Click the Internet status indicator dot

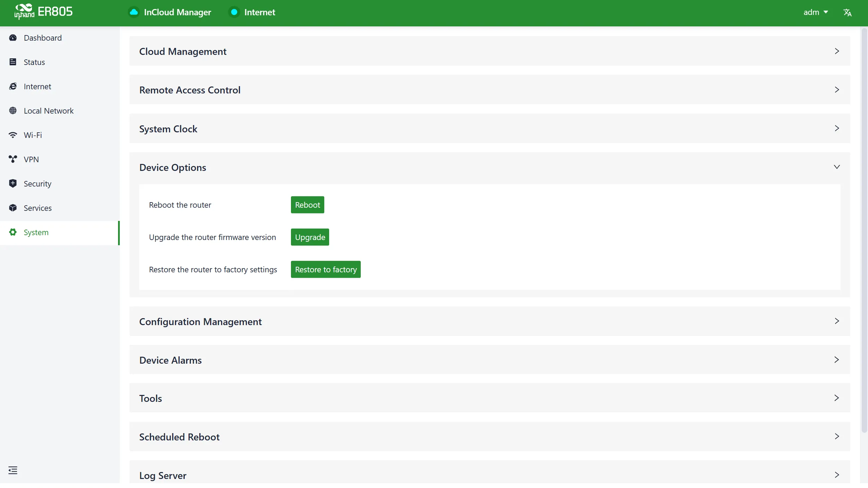234,12
